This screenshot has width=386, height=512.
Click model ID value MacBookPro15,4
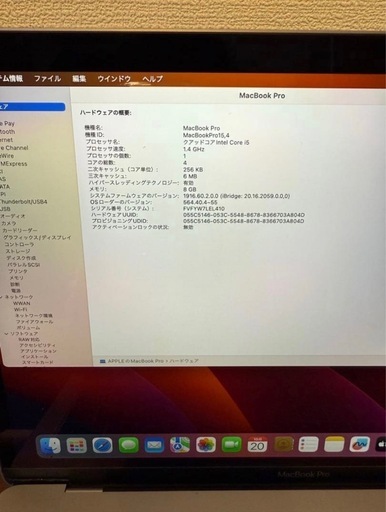coord(206,135)
